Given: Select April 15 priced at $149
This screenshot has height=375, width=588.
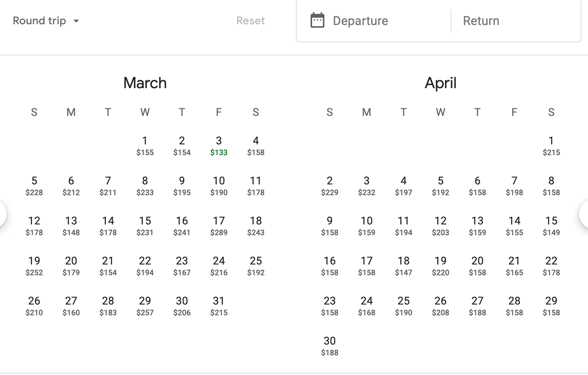Looking at the screenshot, I should pyautogui.click(x=551, y=226).
